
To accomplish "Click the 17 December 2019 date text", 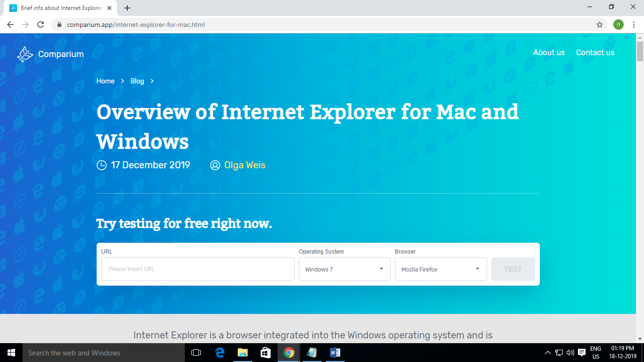I will [x=150, y=165].
